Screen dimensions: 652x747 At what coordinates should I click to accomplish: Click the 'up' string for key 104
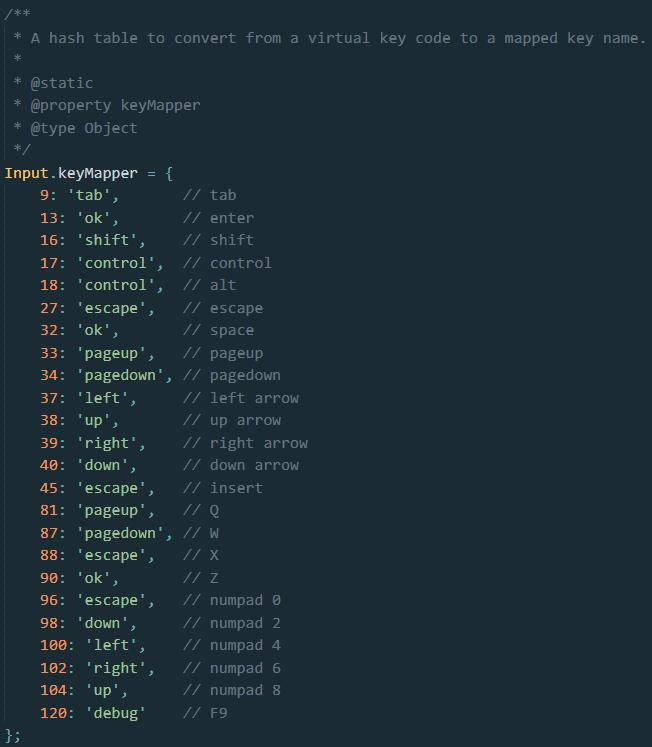pyautogui.click(x=102, y=690)
